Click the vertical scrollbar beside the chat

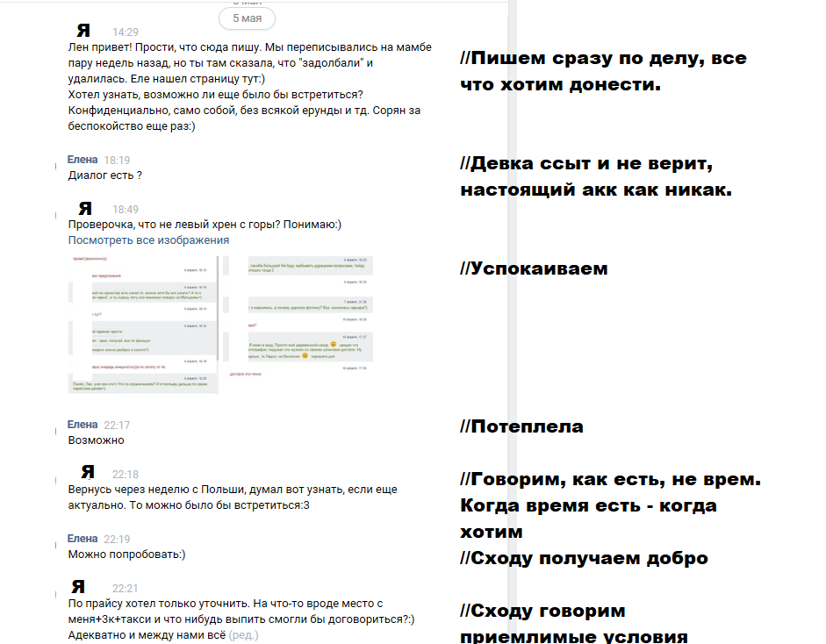[x=514, y=322]
